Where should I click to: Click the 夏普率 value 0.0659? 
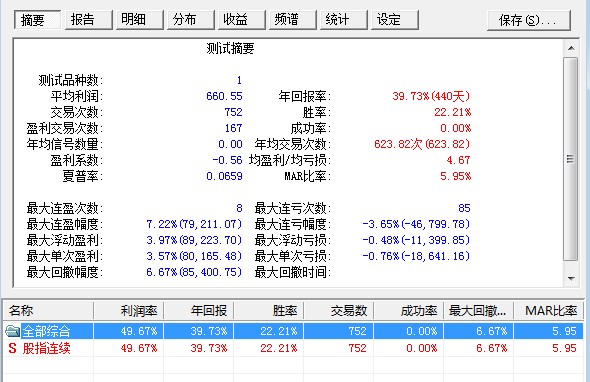(224, 176)
